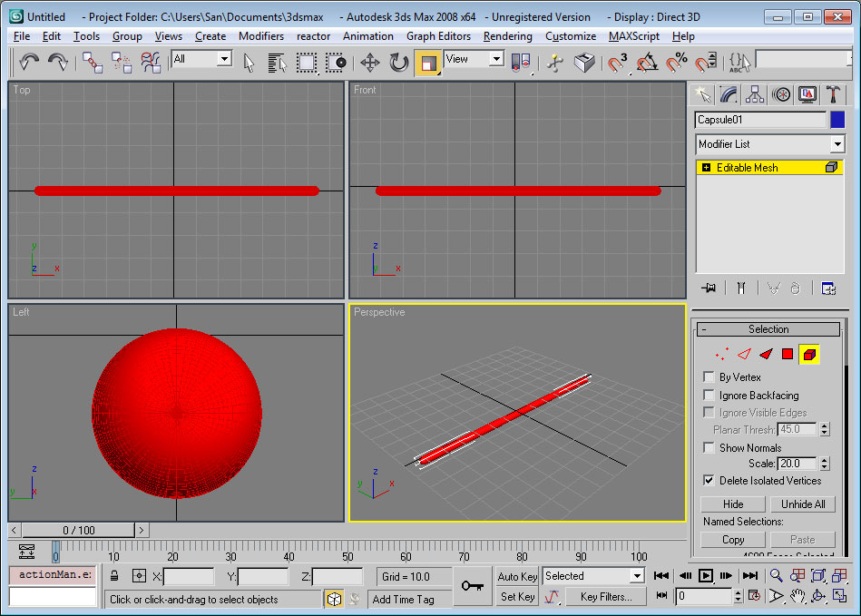This screenshot has height=616, width=861.
Task: Click Play Animation button
Action: pos(706,575)
